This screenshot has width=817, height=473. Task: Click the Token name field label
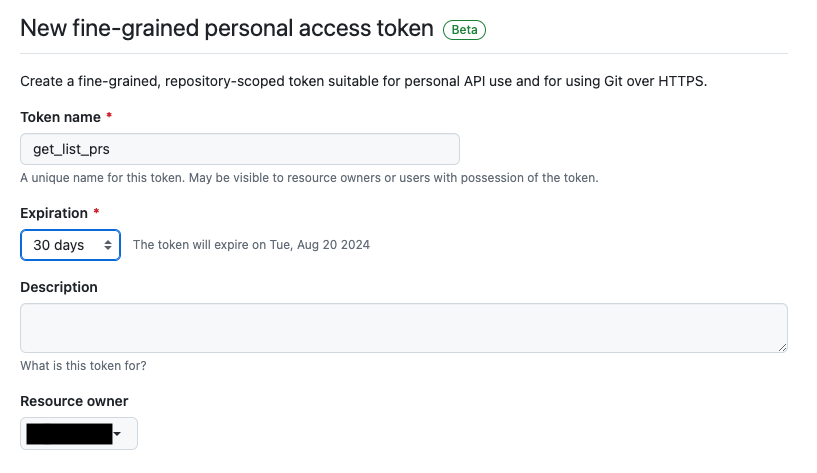point(60,117)
